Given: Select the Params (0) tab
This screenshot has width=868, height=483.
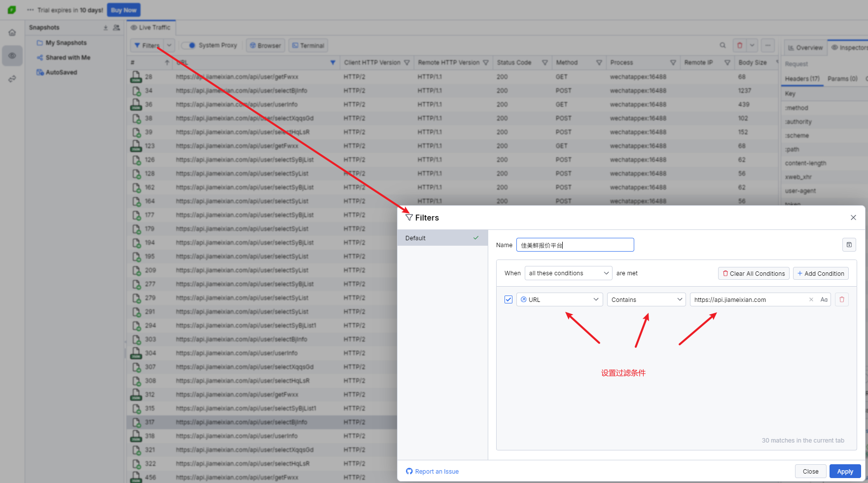Looking at the screenshot, I should tap(842, 78).
